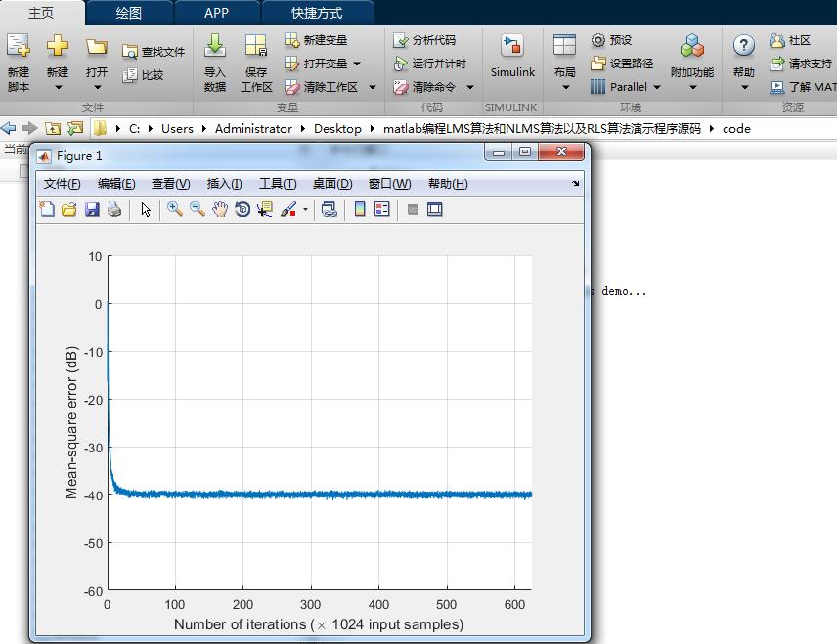Viewport: 837px width, 644px height.
Task: Expand Add-Ons (附加功能) dropdown arrow
Action: [692, 87]
